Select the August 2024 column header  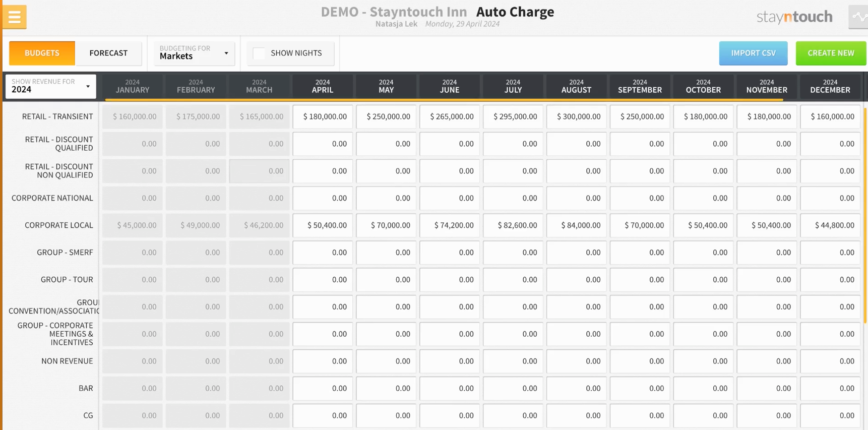577,86
